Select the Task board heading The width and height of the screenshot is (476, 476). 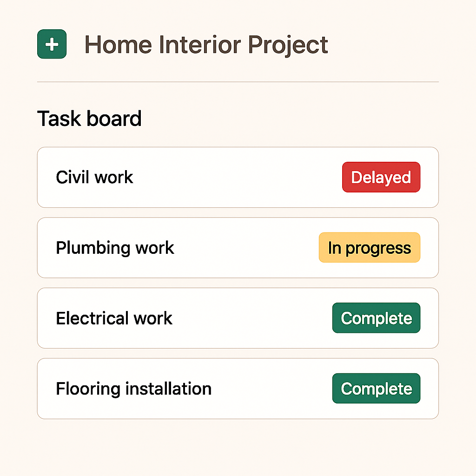(x=89, y=119)
